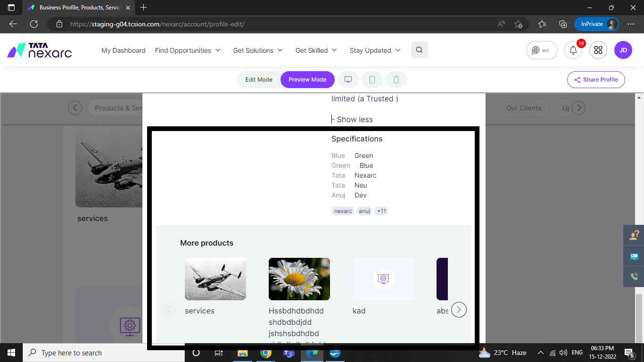
Task: Open the search icon in the navbar
Action: 419,50
